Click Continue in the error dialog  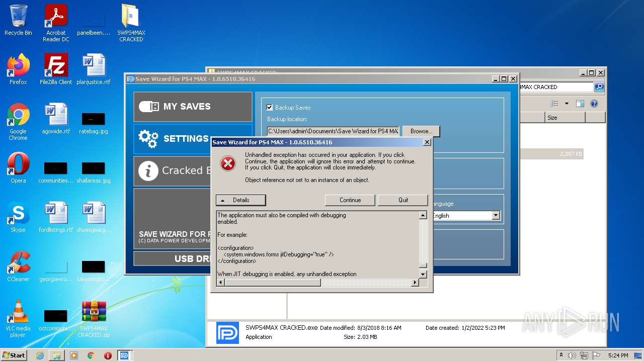coord(350,200)
